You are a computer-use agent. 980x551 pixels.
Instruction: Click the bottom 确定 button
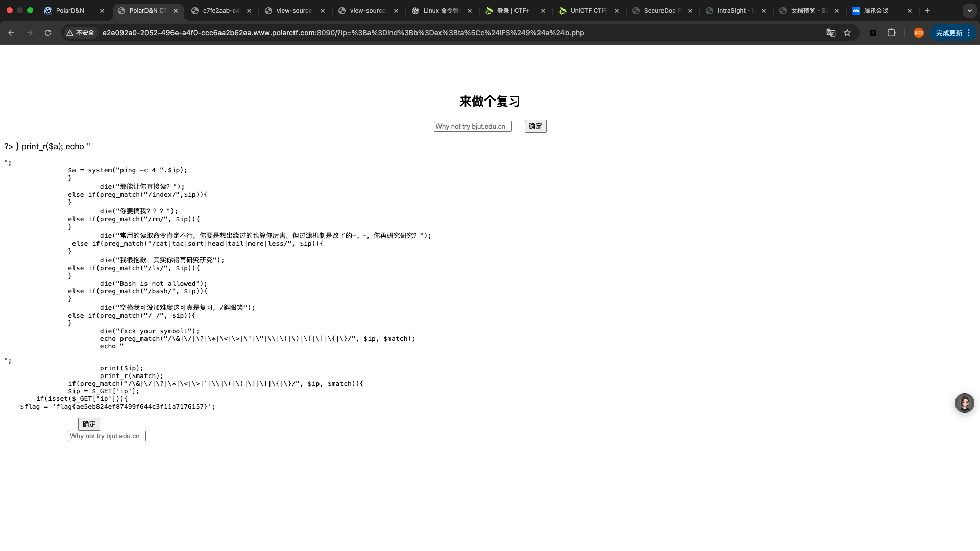coord(89,424)
